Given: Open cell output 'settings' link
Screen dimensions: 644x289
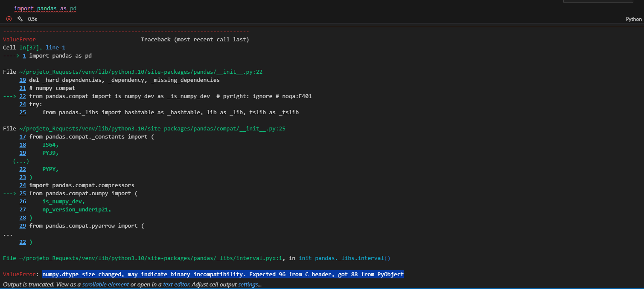Looking at the screenshot, I should click(x=248, y=284).
